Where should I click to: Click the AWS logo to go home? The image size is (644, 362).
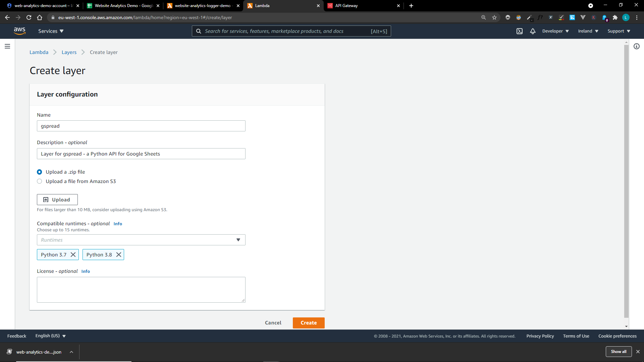click(20, 31)
